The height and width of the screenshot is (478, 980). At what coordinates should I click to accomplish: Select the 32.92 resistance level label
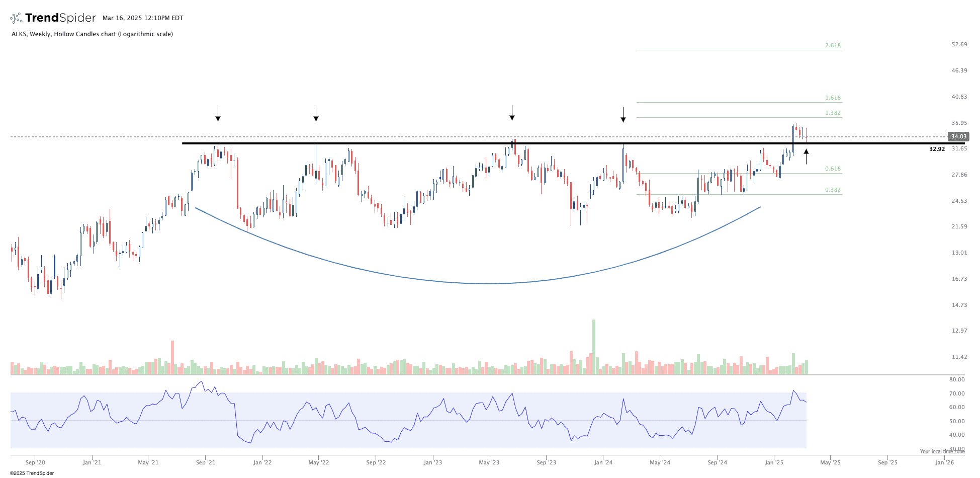tap(937, 149)
